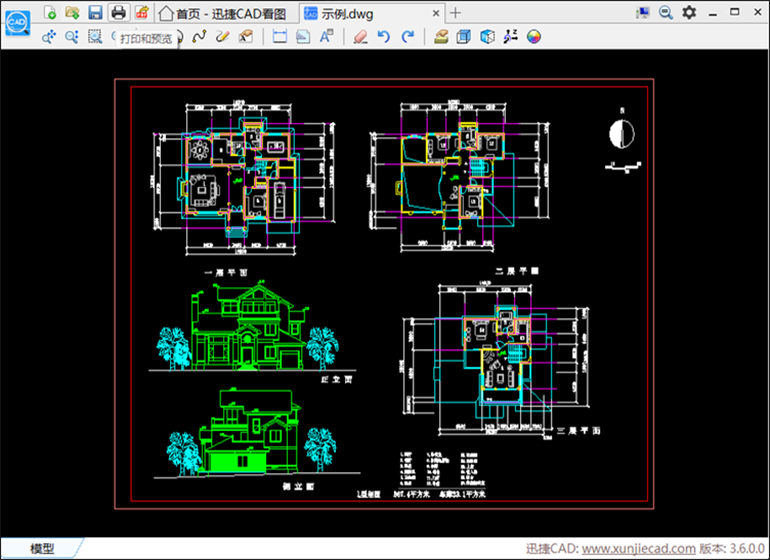Open a drawing with the folder icon

click(72, 12)
